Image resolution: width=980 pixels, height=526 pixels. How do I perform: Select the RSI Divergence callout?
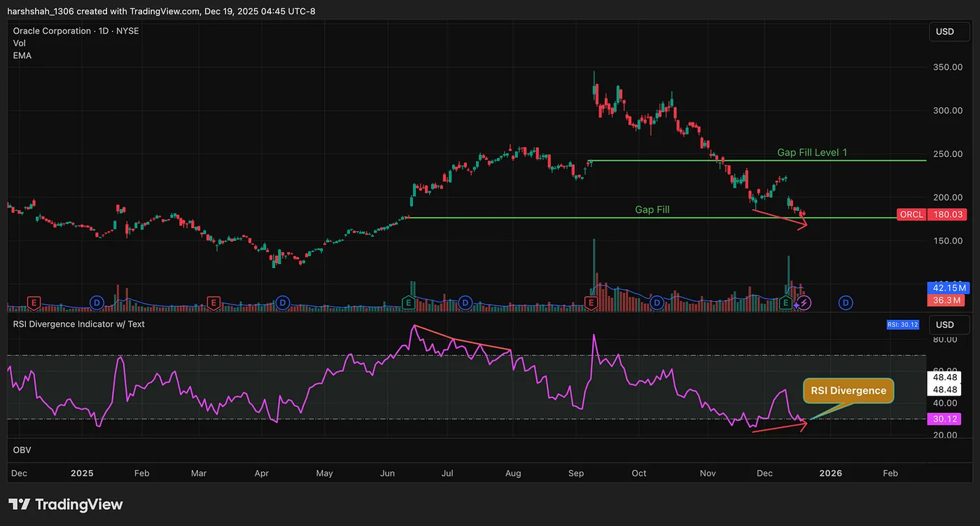(x=848, y=391)
